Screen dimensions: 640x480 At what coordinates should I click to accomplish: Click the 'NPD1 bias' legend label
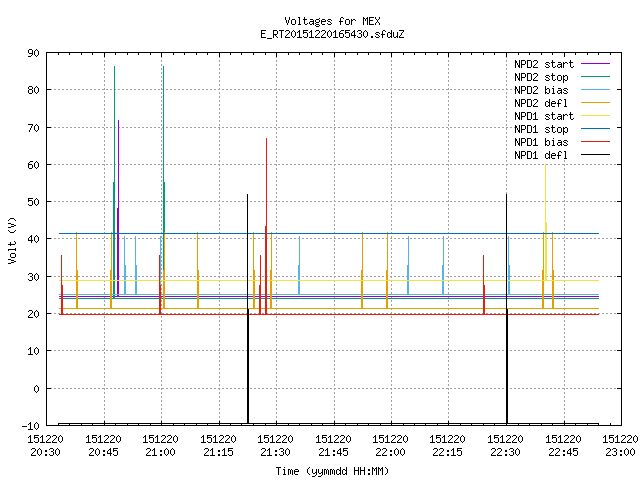(541, 142)
